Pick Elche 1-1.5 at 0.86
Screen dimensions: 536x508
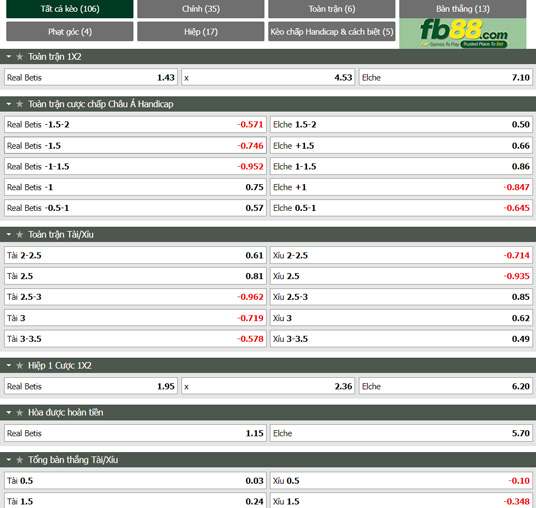pos(401,166)
